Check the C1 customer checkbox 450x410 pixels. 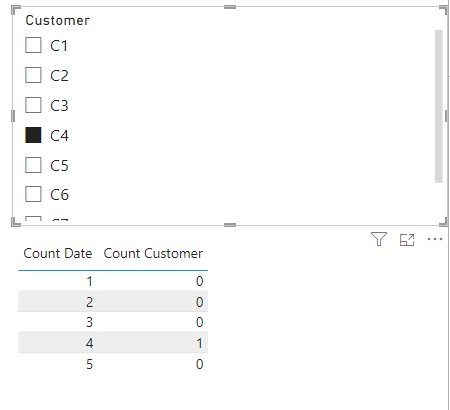33,45
